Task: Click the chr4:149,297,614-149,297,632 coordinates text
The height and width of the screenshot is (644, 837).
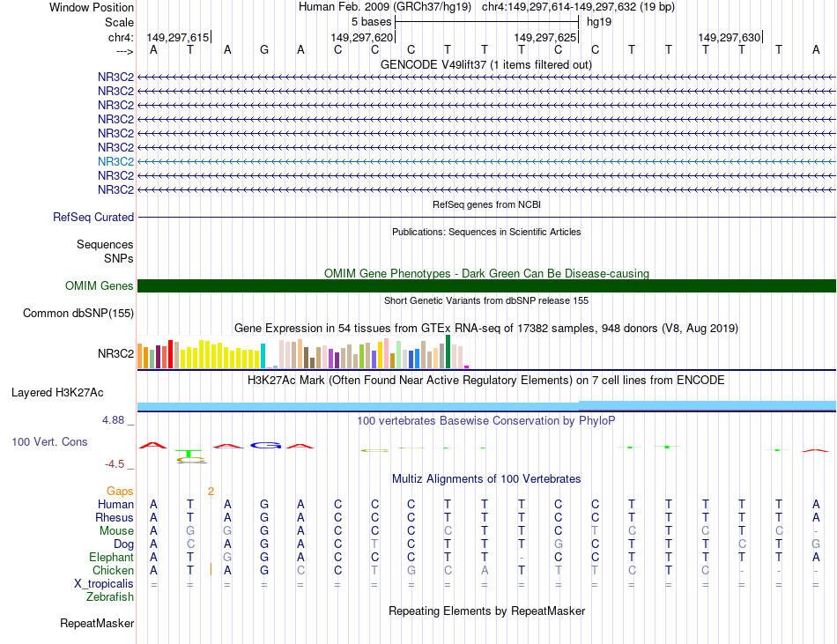Action: tap(578, 7)
